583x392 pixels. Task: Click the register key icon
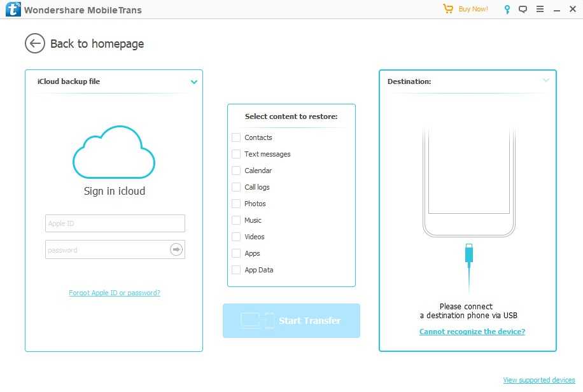coord(507,10)
